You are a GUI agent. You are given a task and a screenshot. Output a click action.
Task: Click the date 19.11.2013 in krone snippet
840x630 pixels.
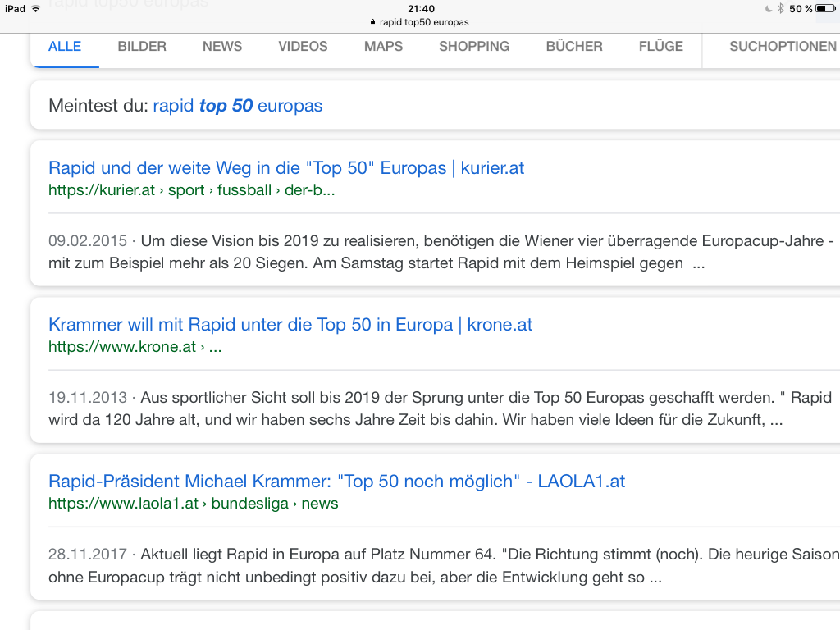point(88,398)
